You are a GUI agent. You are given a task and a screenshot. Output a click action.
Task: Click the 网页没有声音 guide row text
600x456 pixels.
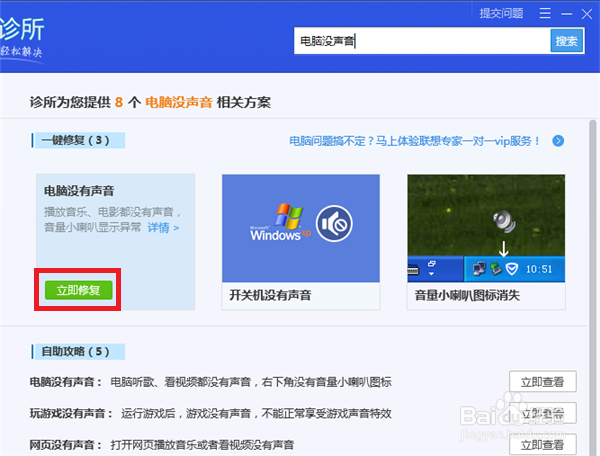pyautogui.click(x=162, y=445)
